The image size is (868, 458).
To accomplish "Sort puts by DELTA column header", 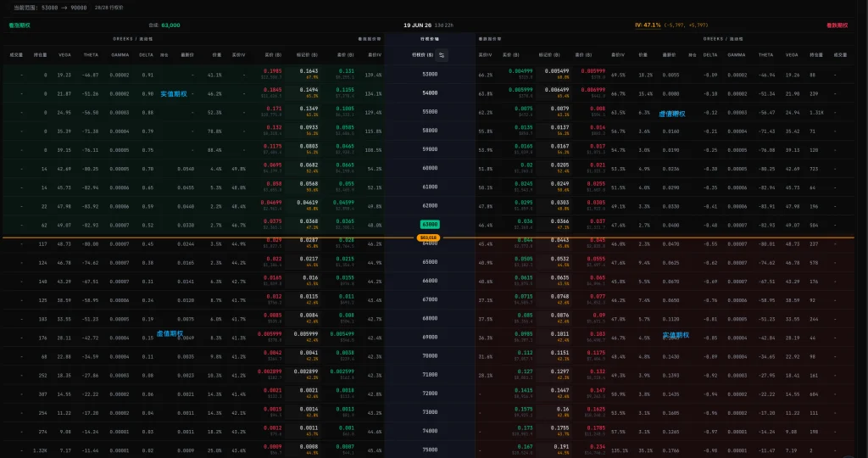I will click(x=710, y=55).
